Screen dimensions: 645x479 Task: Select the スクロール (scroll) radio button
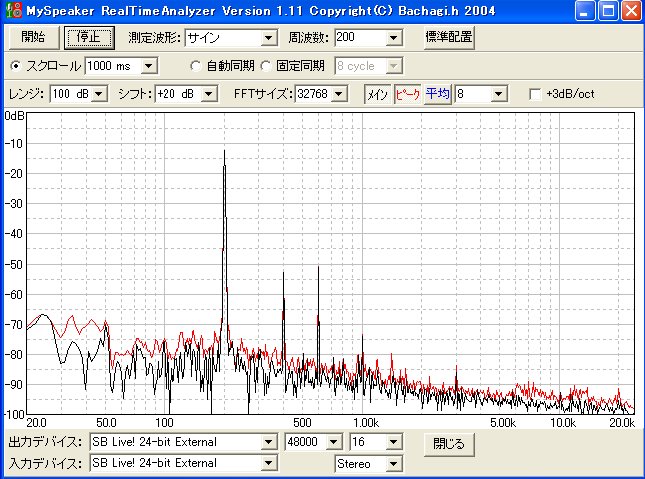click(15, 66)
